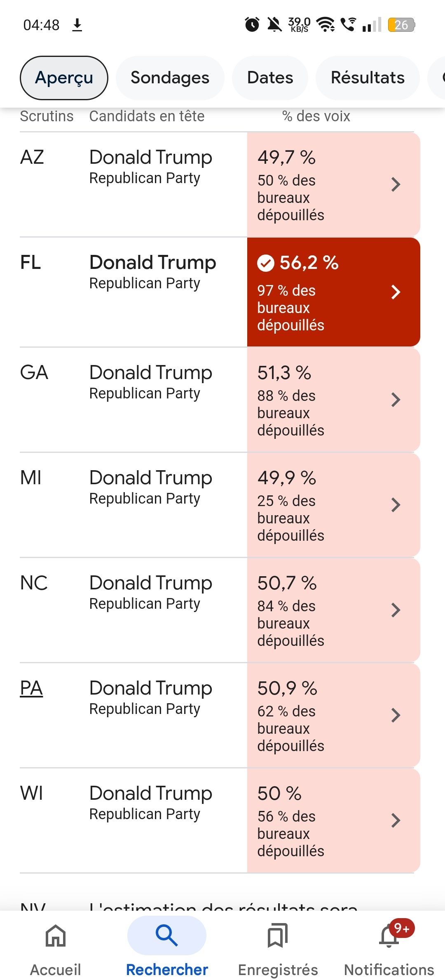Open the Enregistrés bookmarks icon
This screenshot has height=980, width=445.
278,935
